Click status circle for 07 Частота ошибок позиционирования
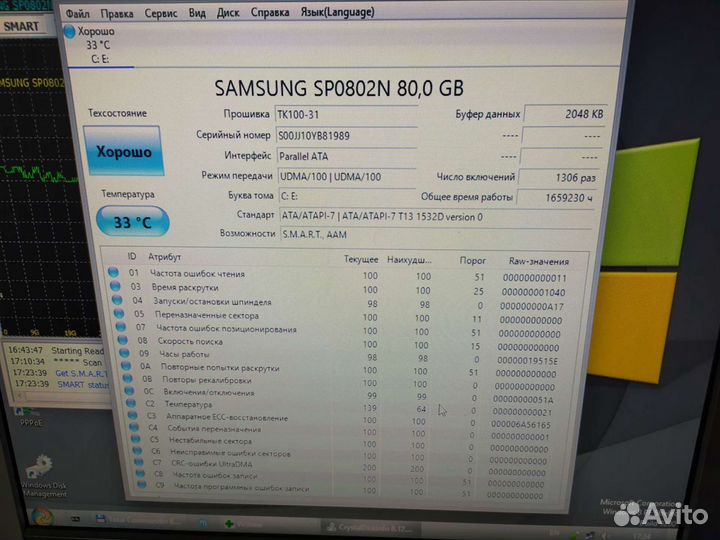The width and height of the screenshot is (720, 540). pyautogui.click(x=121, y=326)
